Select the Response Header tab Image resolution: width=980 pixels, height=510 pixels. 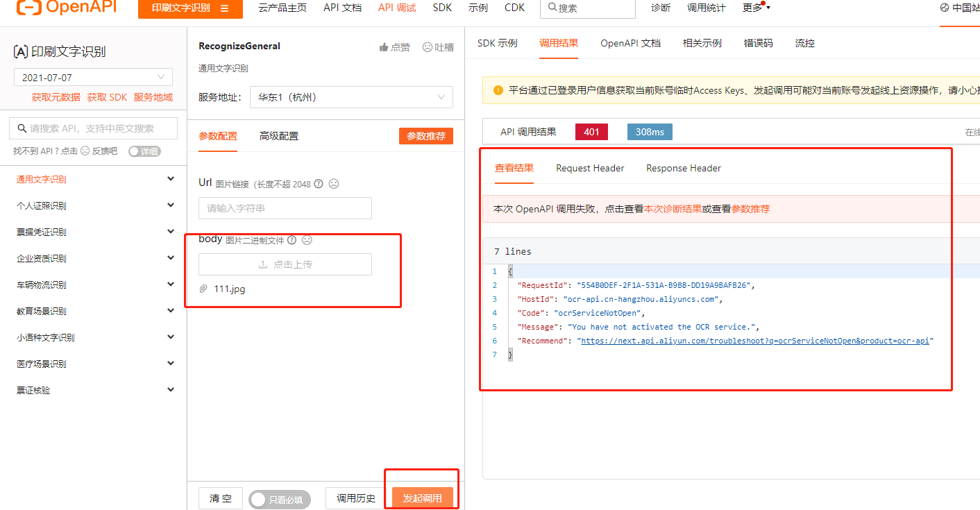684,168
